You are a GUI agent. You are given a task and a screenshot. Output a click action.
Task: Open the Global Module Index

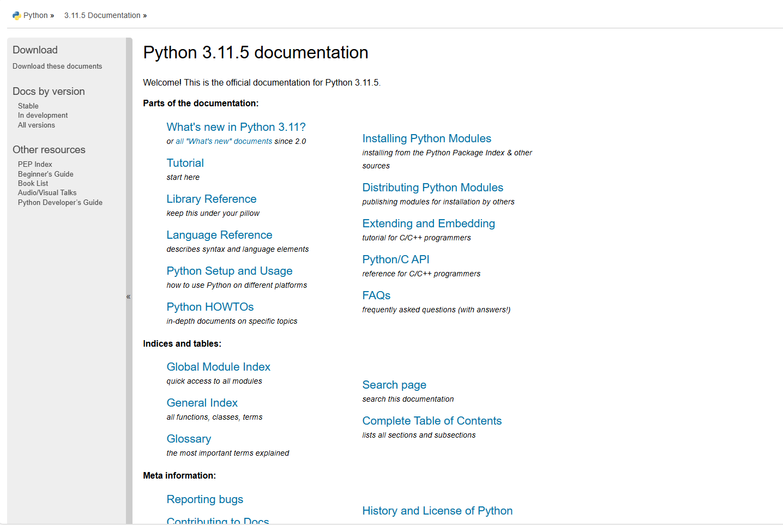[218, 367]
